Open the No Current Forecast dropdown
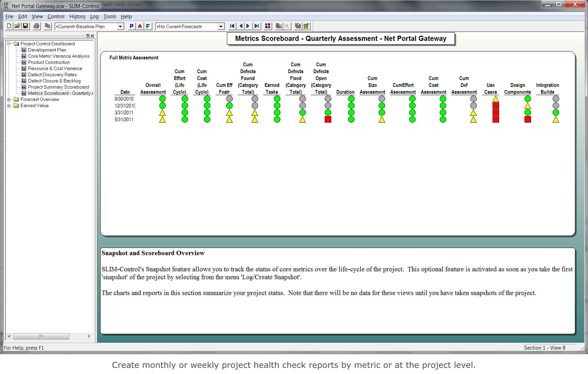The width and height of the screenshot is (588, 374). pyautogui.click(x=221, y=26)
